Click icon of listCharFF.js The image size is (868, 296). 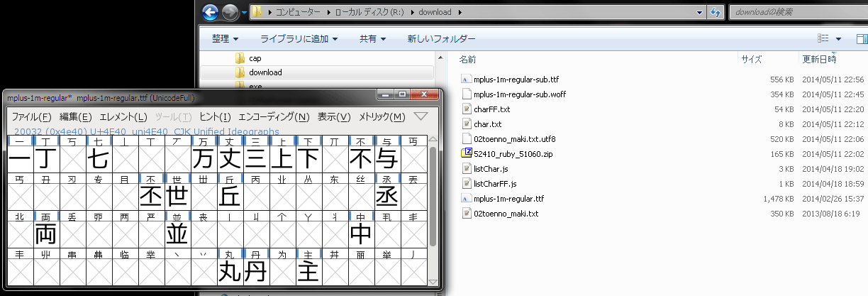(466, 183)
